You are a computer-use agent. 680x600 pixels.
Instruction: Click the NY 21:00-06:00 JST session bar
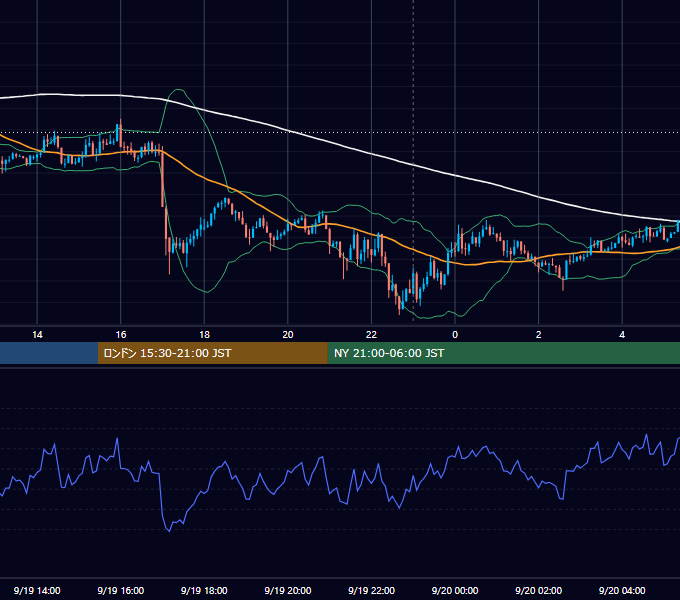tap(503, 353)
